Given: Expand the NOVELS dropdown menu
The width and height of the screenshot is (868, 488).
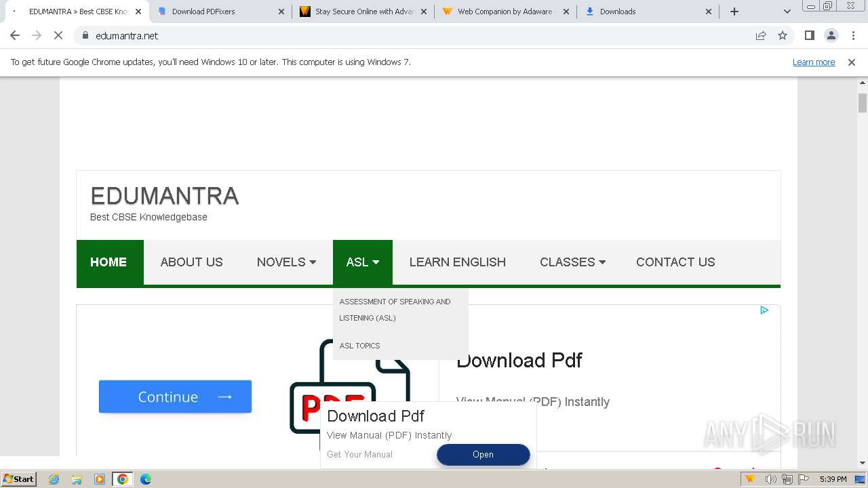Looking at the screenshot, I should tap(286, 262).
